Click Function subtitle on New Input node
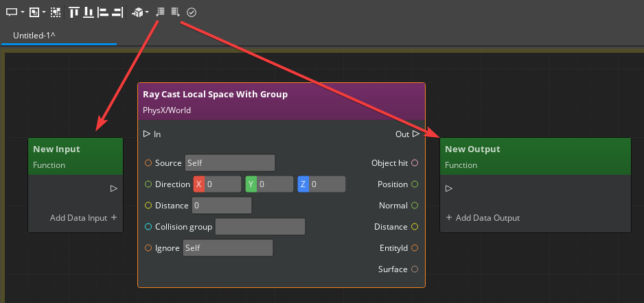 pos(49,165)
